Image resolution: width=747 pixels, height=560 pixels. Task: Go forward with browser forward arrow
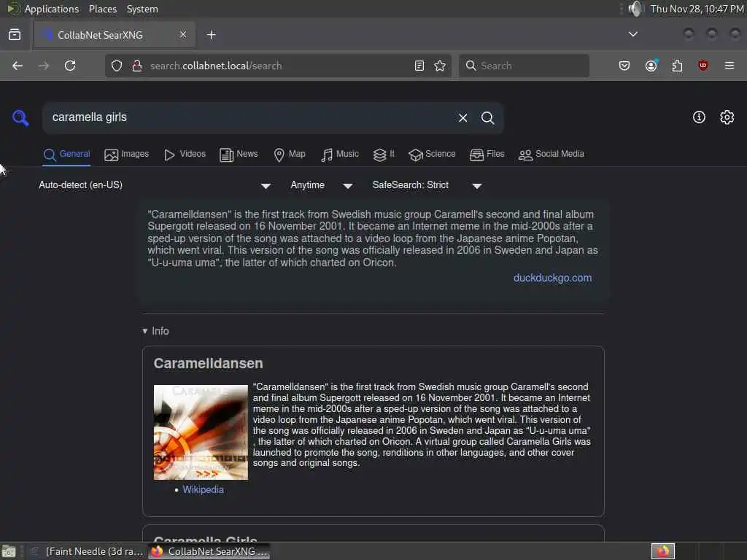click(44, 66)
